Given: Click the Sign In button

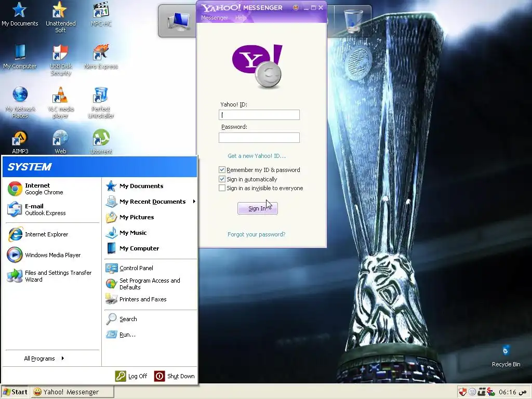Looking at the screenshot, I should (x=258, y=208).
